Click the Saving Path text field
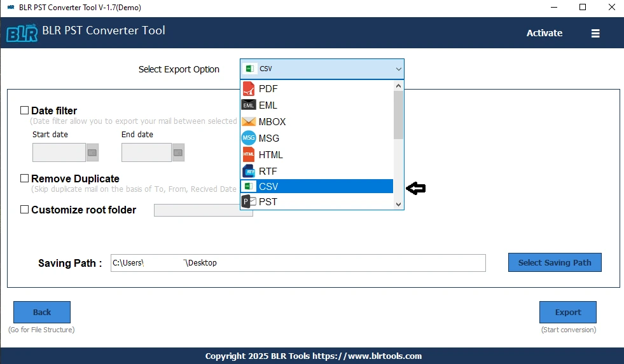The width and height of the screenshot is (624, 364). [298, 262]
